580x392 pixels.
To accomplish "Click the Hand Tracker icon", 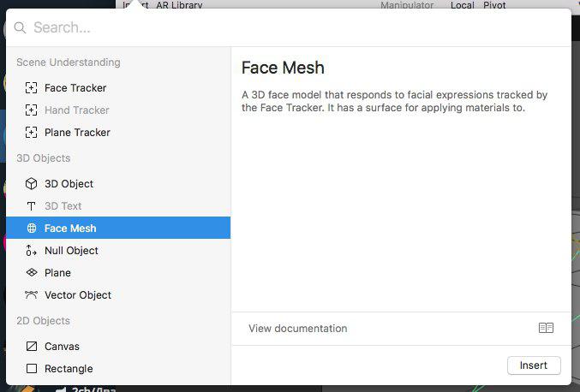I will coord(32,110).
